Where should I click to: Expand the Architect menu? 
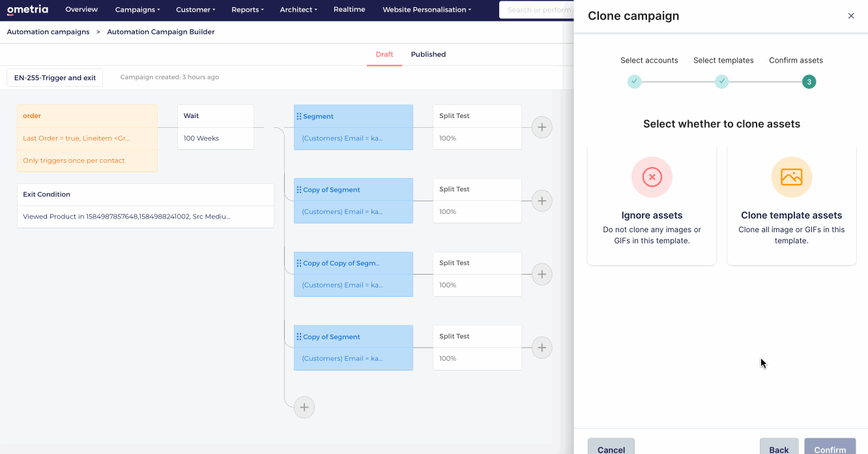coord(298,10)
